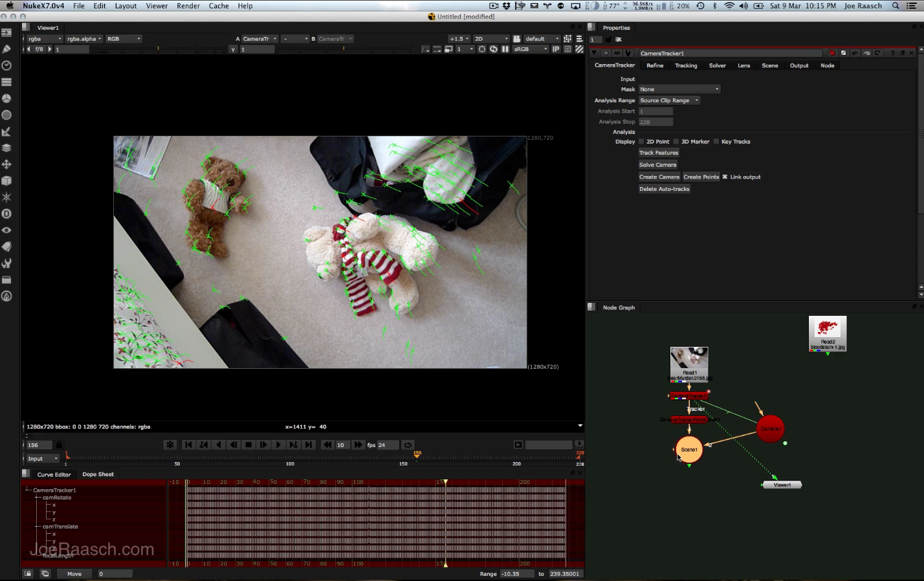This screenshot has height=581, width=924.
Task: Click the snowflake freeze playback icon
Action: coord(170,445)
